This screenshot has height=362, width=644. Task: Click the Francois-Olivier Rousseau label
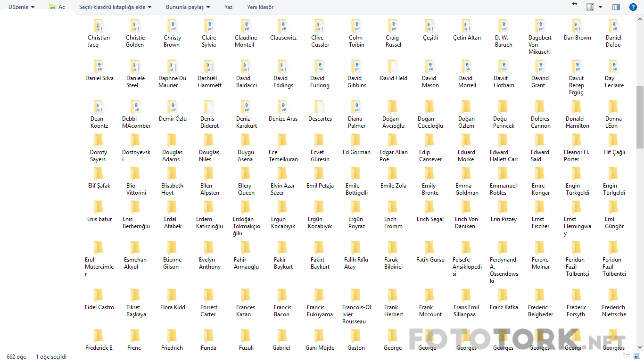click(356, 314)
